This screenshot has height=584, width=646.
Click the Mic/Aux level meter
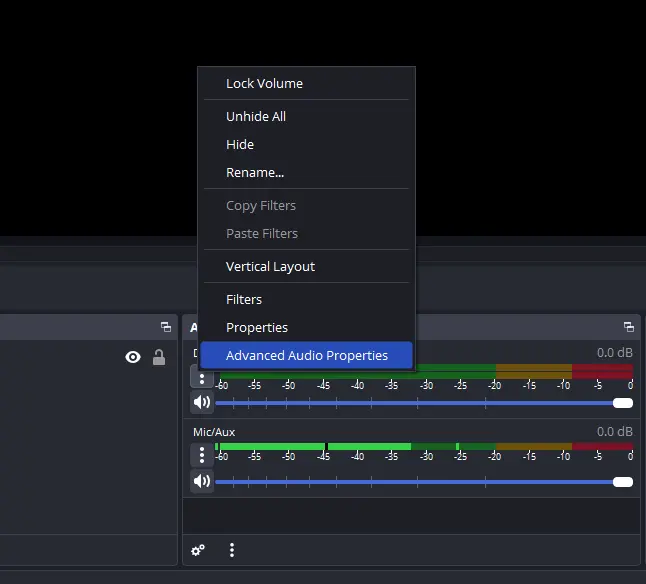[424, 446]
